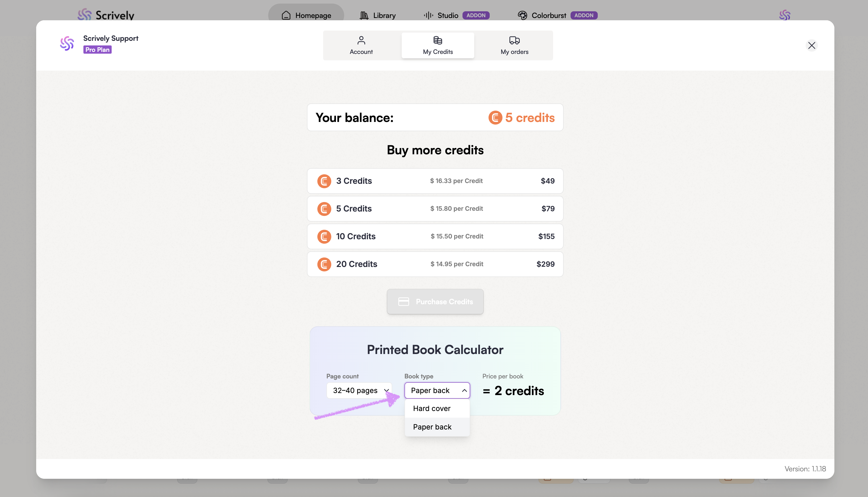Screen dimensions: 868x497
Task: Switch to the My orders tab
Action: [514, 45]
